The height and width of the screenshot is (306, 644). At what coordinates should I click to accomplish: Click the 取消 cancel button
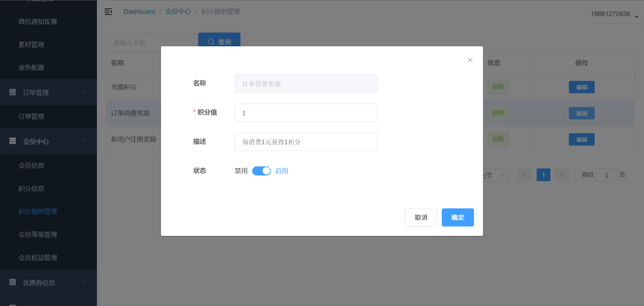click(421, 217)
